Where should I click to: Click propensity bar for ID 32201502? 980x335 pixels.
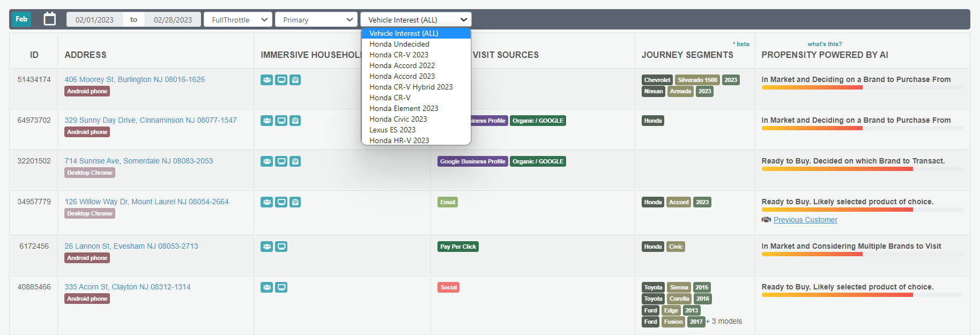coord(837,169)
